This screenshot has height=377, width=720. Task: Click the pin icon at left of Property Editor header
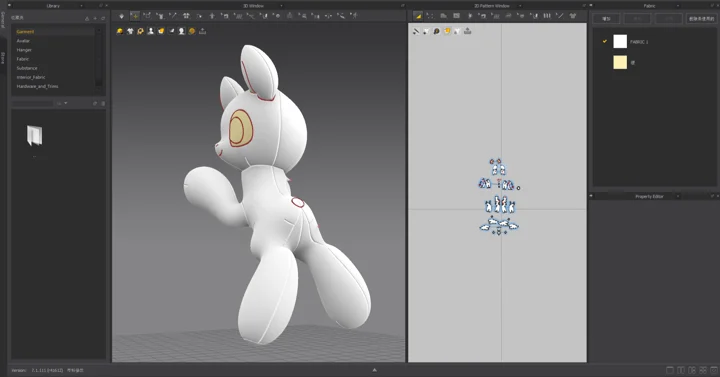(591, 197)
